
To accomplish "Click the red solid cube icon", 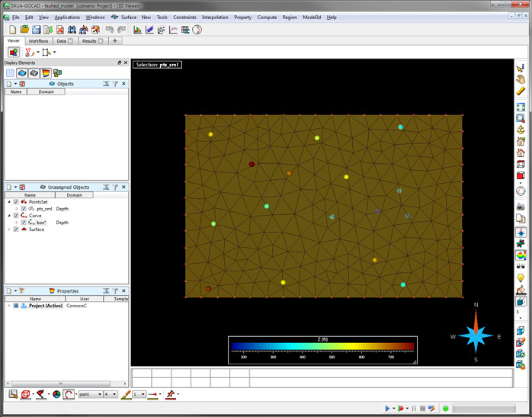I will [521, 175].
